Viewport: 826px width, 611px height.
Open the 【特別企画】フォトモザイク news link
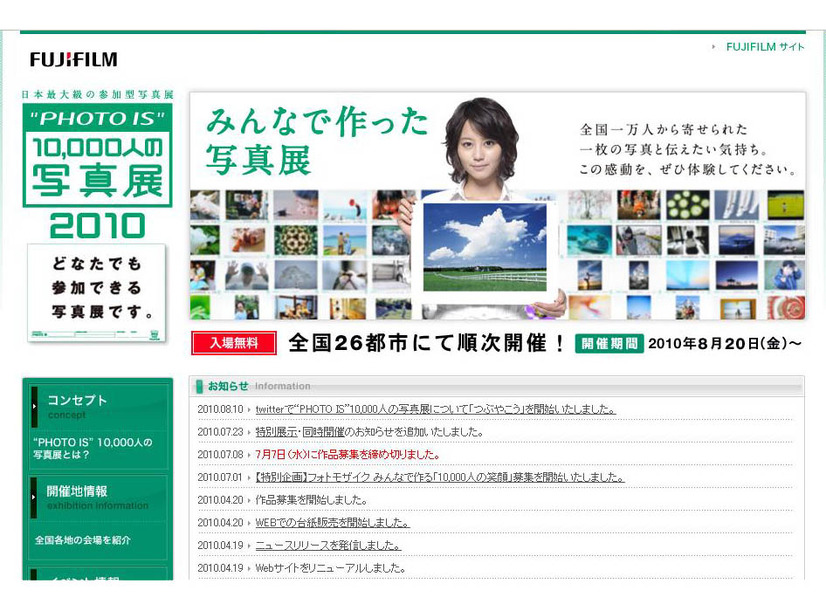point(439,477)
